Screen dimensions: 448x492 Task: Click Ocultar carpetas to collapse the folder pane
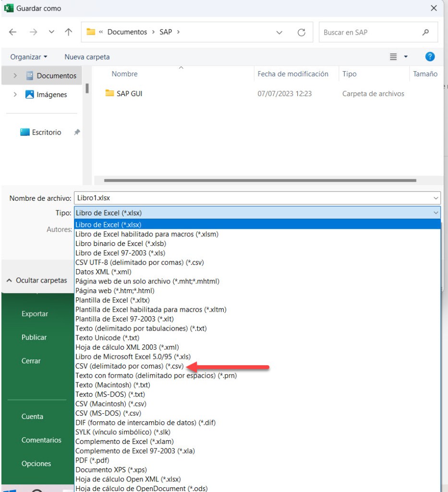pos(37,280)
